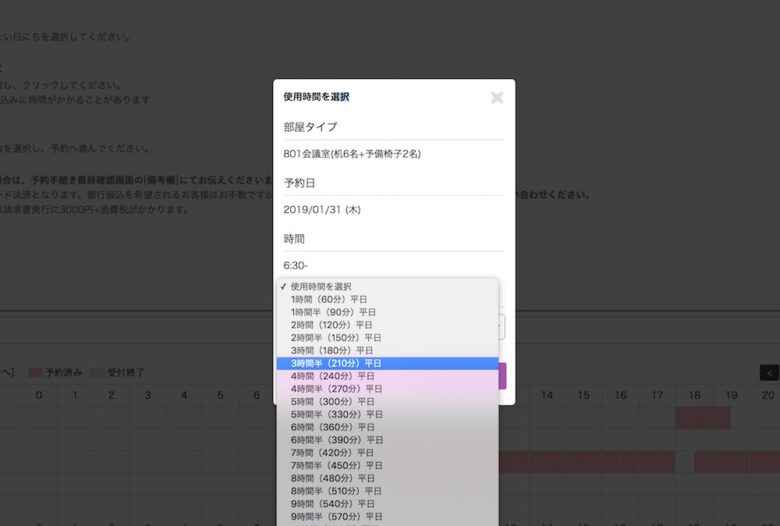Click the 801会議室 room type text

tap(352, 154)
